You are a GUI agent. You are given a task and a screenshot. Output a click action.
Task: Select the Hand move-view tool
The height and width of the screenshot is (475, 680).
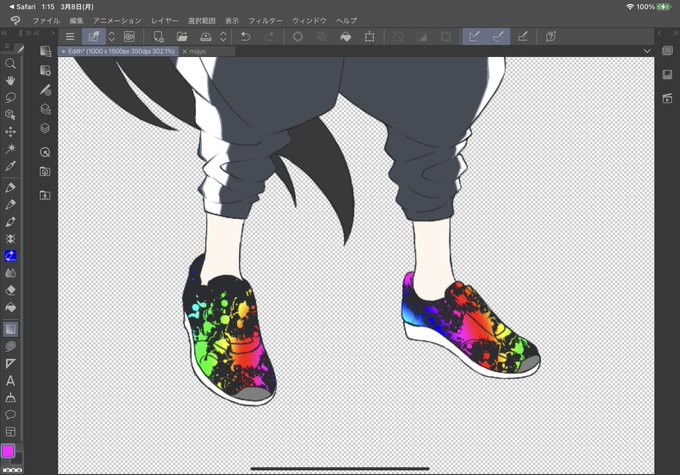point(10,80)
